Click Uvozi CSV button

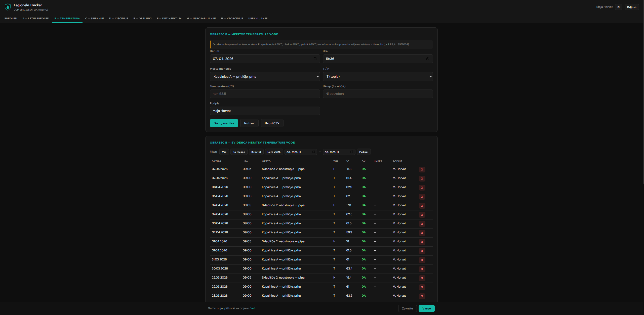(272, 123)
